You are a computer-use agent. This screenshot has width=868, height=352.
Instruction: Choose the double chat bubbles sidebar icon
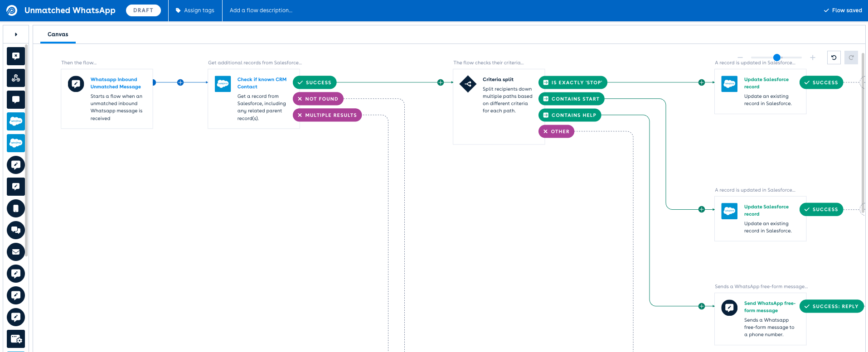coord(16,230)
